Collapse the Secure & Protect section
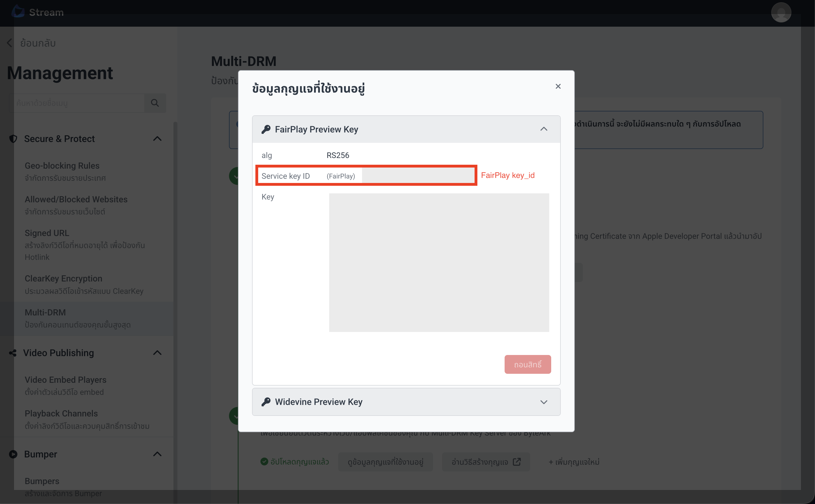The width and height of the screenshot is (815, 504). (x=157, y=139)
